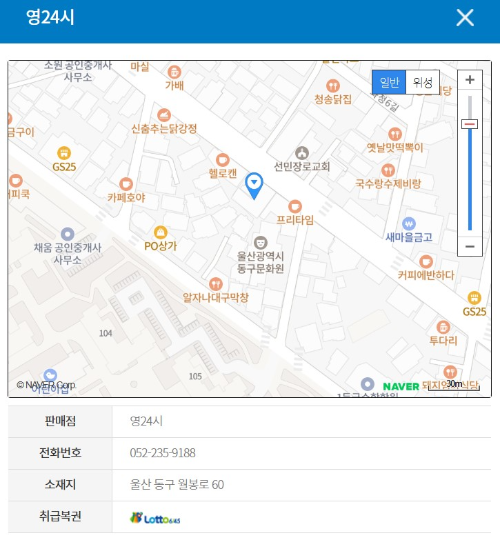Select the 카페호야 cafe icon
500x535 pixels.
[x=126, y=184]
